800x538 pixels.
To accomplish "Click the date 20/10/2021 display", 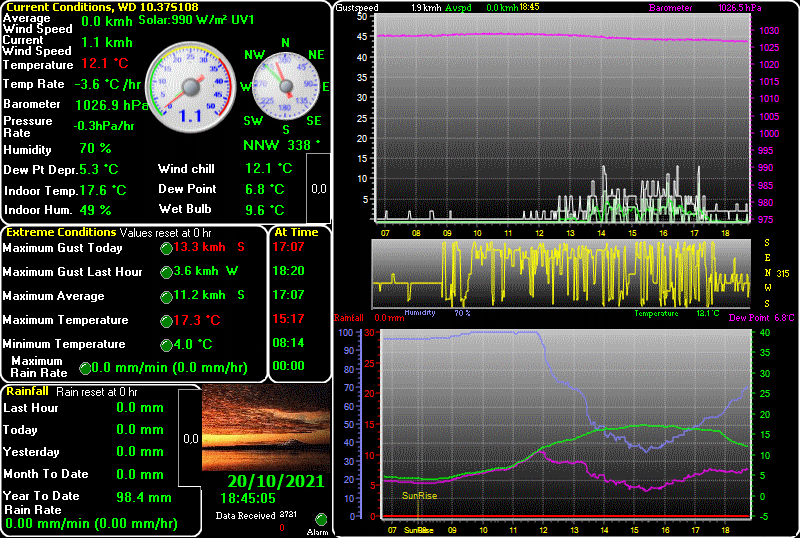I will [x=275, y=481].
